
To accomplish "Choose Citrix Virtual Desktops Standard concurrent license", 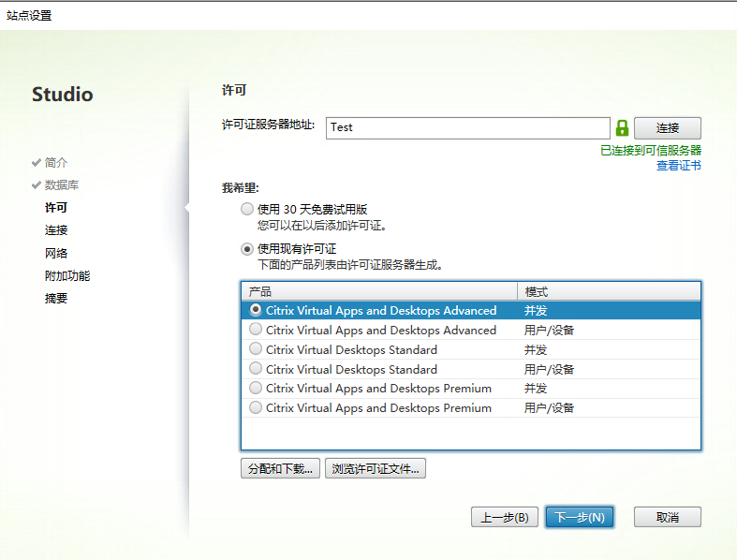I will point(256,349).
